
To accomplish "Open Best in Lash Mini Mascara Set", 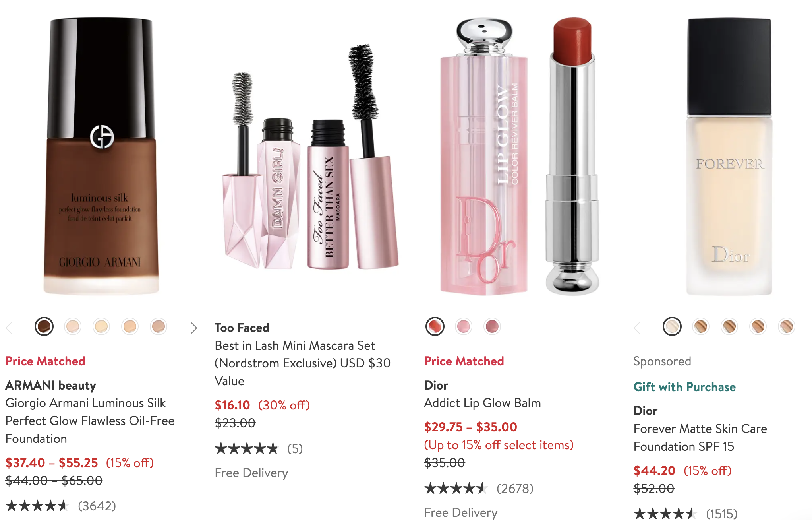I will 302,363.
